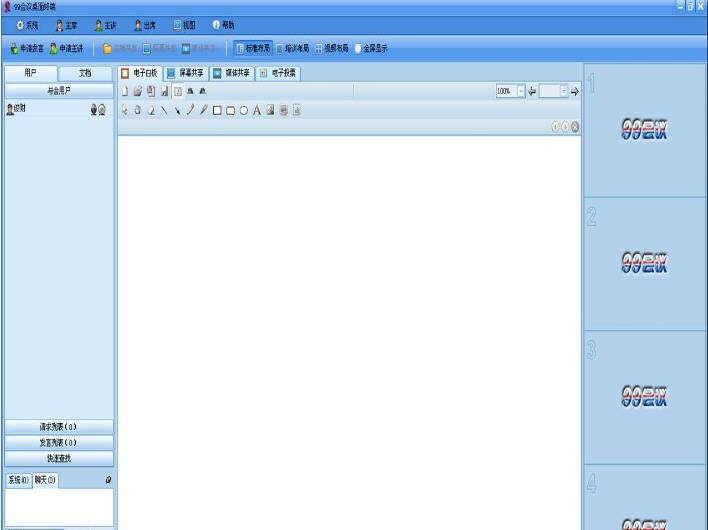Screen dimensions: 708x530
Task: Click the open file whiteboard icon
Action: pos(138,91)
